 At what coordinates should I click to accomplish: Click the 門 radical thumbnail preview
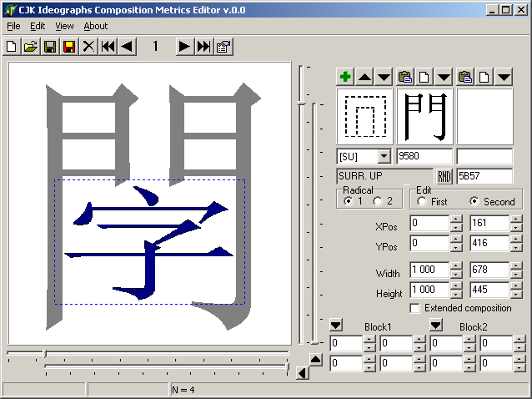click(424, 117)
